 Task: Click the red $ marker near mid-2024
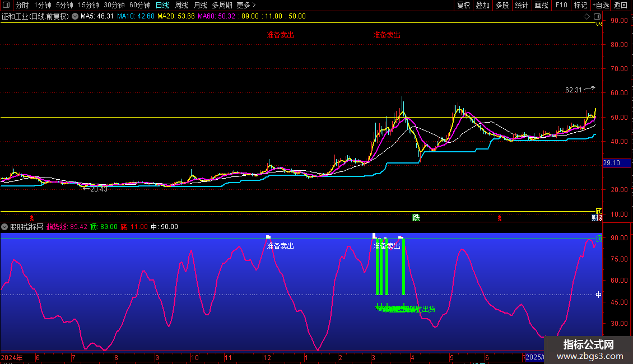32,218
